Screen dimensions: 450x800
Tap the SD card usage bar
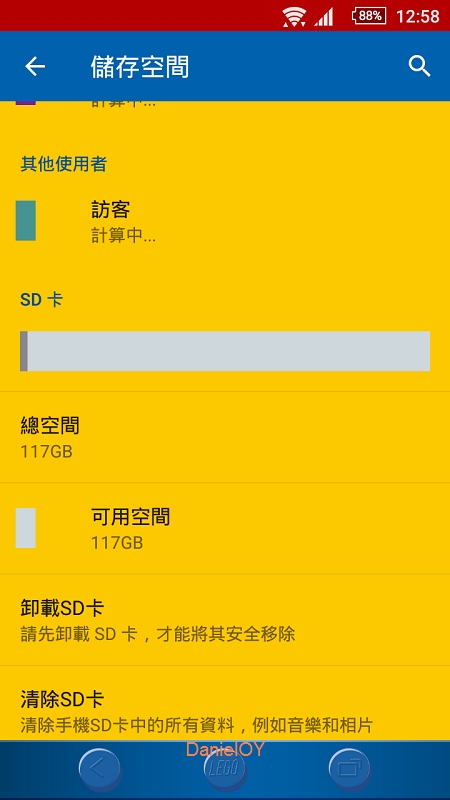[225, 351]
